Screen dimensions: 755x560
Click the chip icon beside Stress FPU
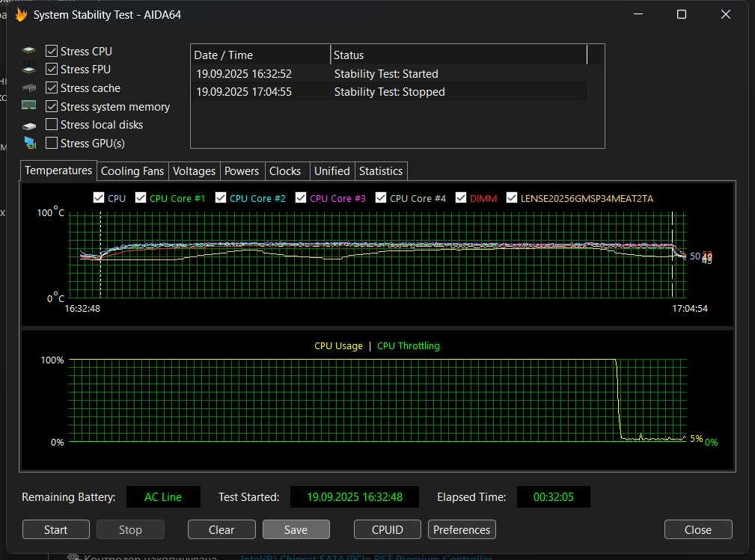pos(29,69)
